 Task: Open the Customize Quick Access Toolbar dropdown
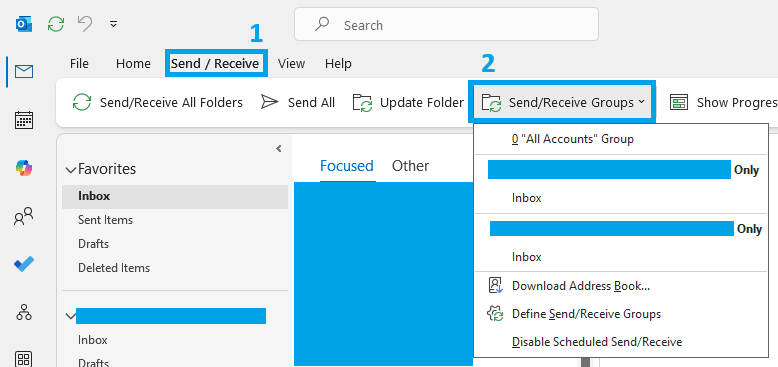point(114,24)
